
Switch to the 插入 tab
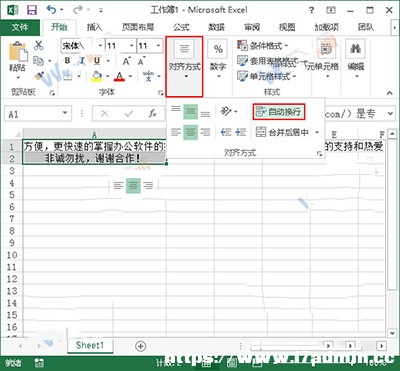tap(94, 27)
